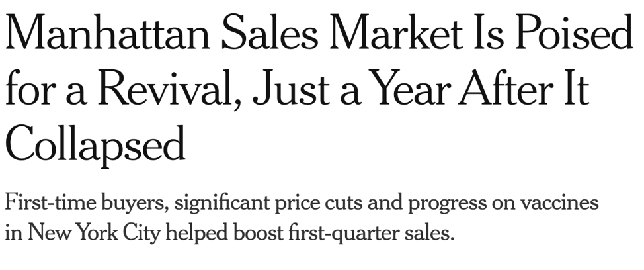Click the word "Sales" in the headline

pos(270,32)
